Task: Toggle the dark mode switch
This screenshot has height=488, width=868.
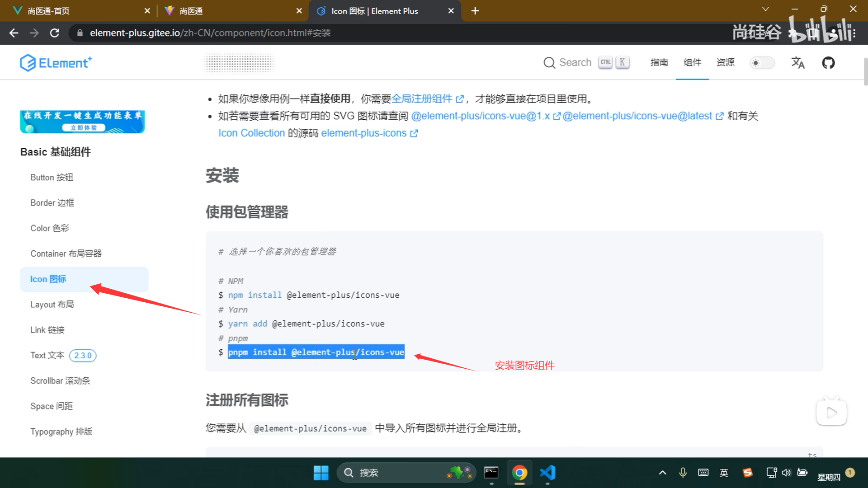Action: (x=762, y=63)
